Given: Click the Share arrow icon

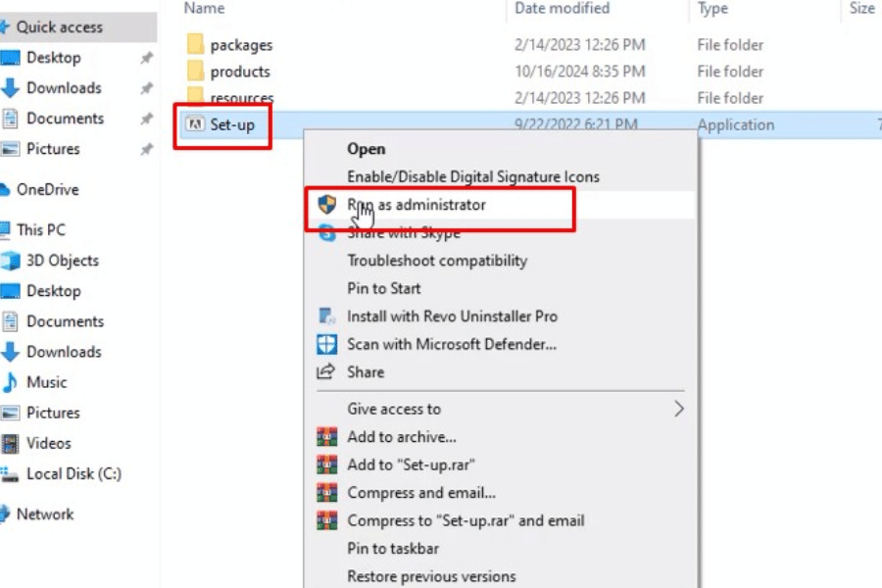Looking at the screenshot, I should (327, 372).
